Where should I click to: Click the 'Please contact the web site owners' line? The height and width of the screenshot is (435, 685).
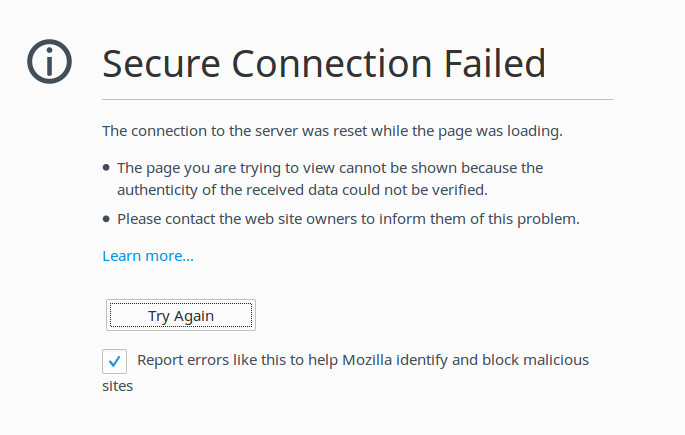(x=348, y=219)
